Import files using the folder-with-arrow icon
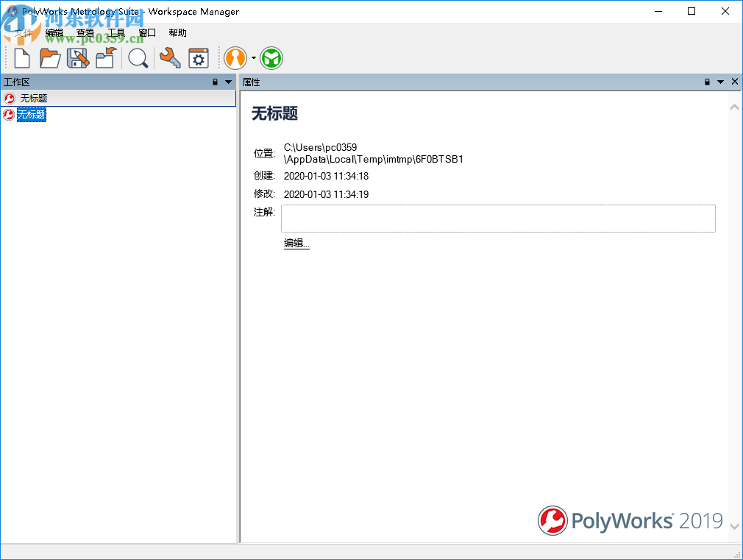Viewport: 743px width, 560px height. (x=105, y=58)
